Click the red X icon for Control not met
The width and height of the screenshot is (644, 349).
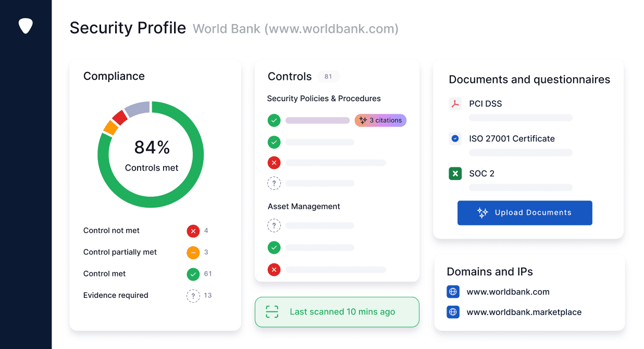point(193,231)
